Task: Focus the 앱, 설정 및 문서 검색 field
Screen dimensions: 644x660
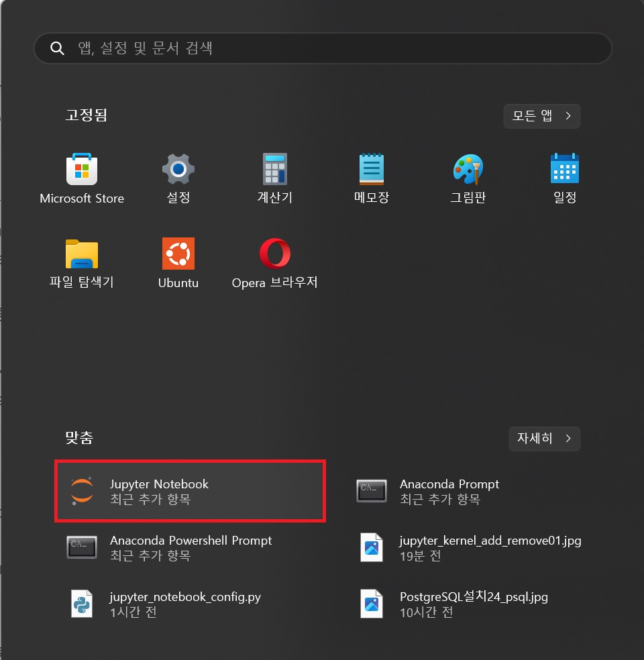Action: click(x=323, y=48)
